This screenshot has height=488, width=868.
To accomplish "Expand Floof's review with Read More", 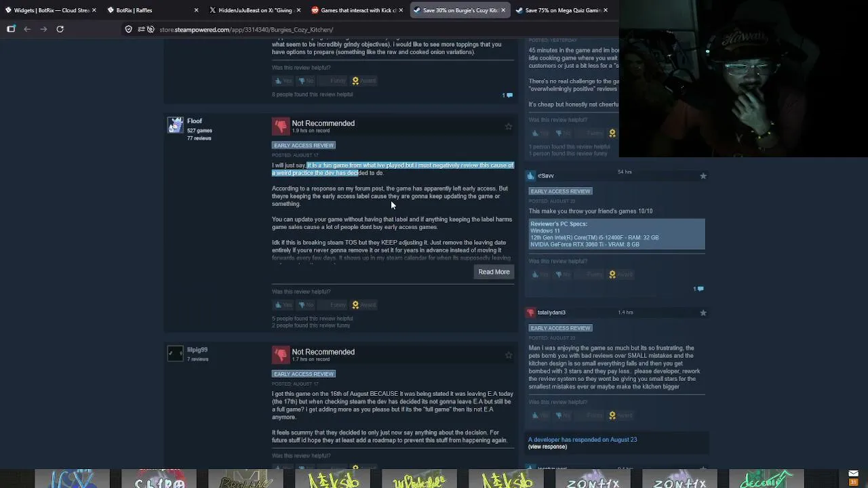I will click(x=494, y=272).
